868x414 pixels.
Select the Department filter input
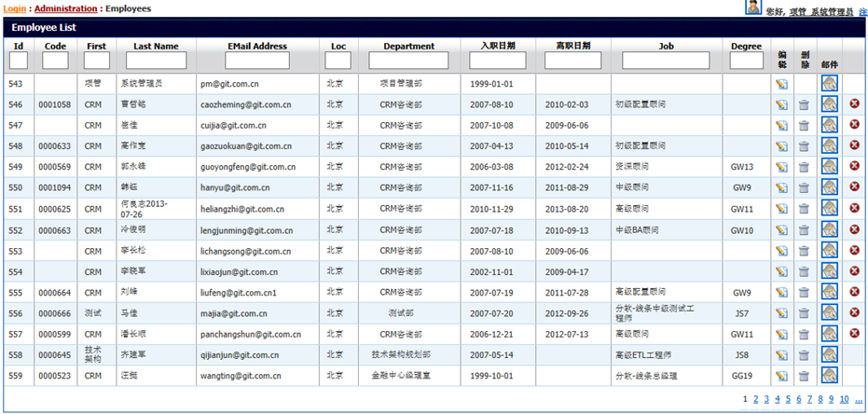tap(408, 61)
